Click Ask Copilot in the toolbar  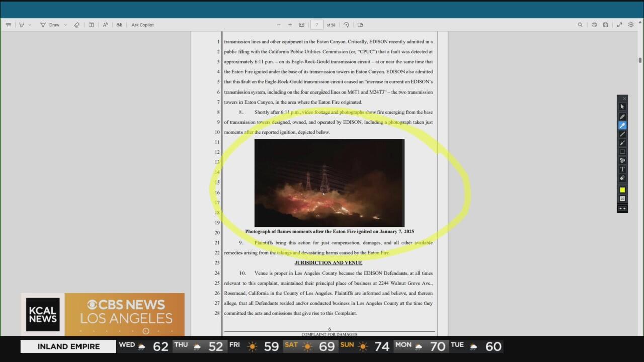[143, 25]
